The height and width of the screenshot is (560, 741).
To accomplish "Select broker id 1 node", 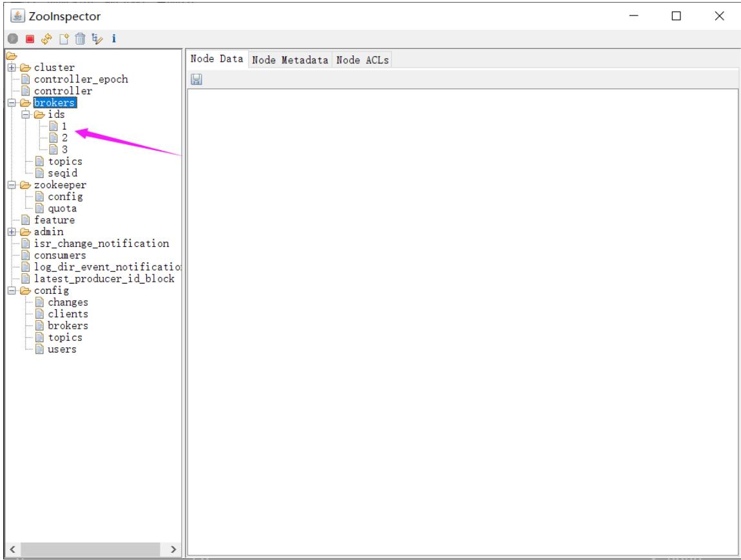I will [x=64, y=126].
